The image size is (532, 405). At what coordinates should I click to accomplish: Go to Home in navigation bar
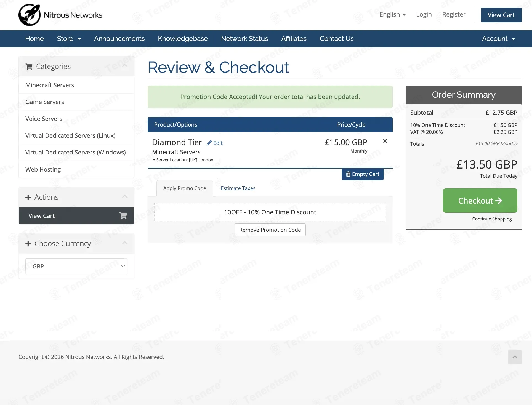click(x=34, y=39)
